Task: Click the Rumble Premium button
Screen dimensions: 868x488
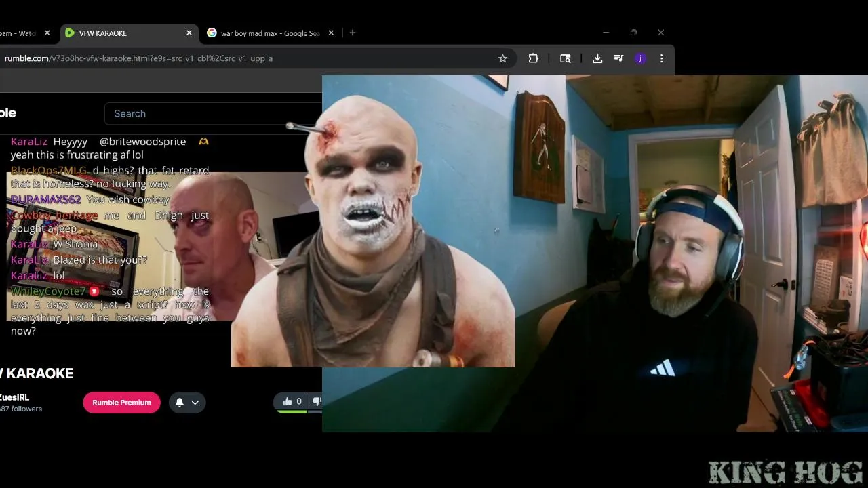Action: tap(121, 403)
